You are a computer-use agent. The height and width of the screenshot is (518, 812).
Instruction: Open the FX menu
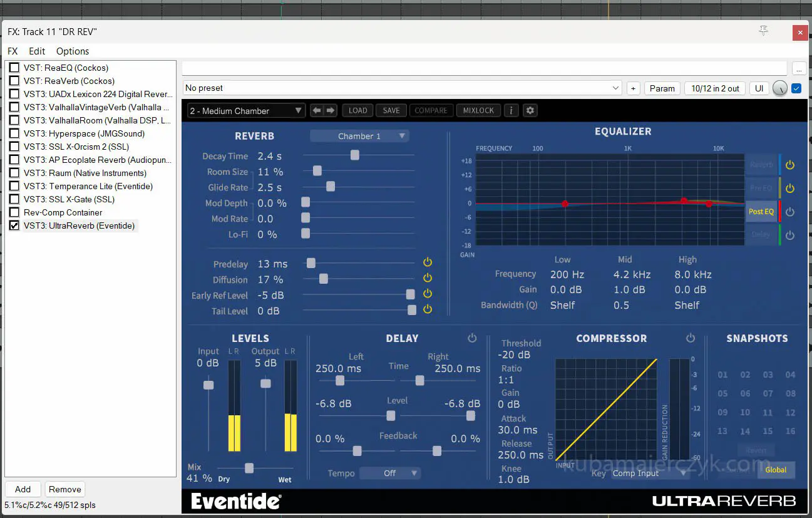pos(13,51)
